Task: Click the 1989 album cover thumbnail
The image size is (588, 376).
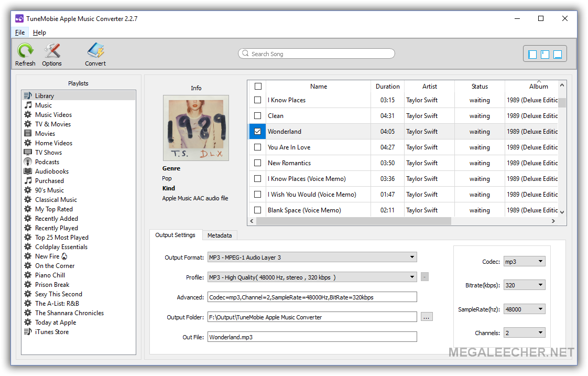Action: click(196, 128)
